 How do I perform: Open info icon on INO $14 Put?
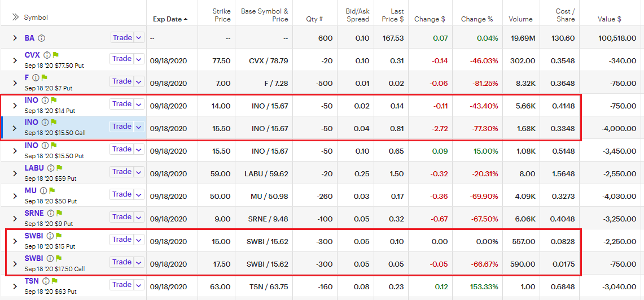[x=45, y=100]
